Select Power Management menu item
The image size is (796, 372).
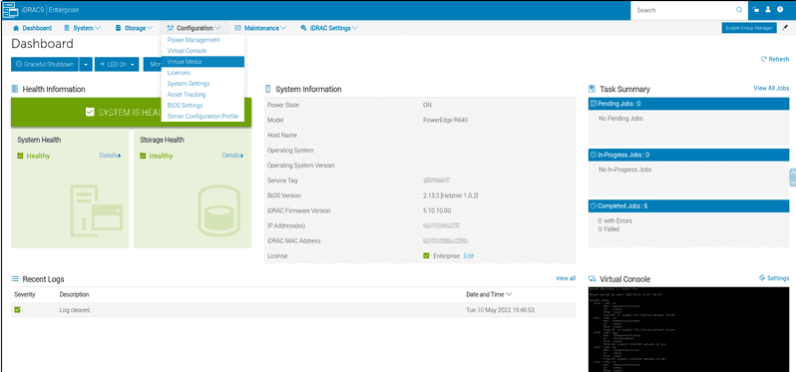(x=203, y=40)
